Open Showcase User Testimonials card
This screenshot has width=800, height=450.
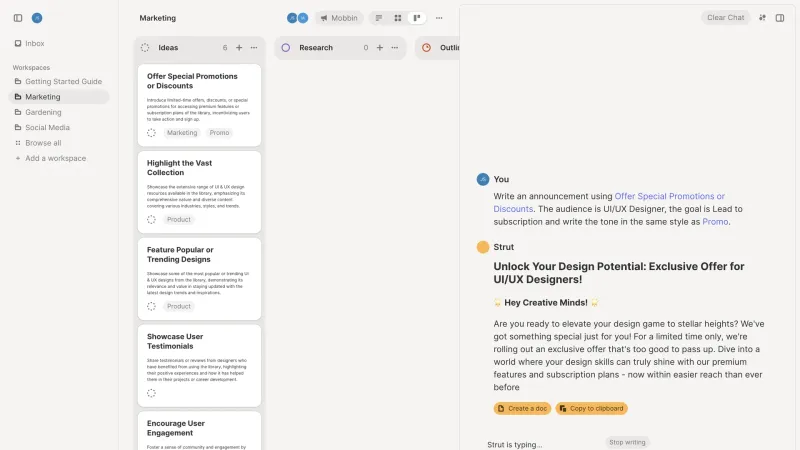pyautogui.click(x=199, y=365)
